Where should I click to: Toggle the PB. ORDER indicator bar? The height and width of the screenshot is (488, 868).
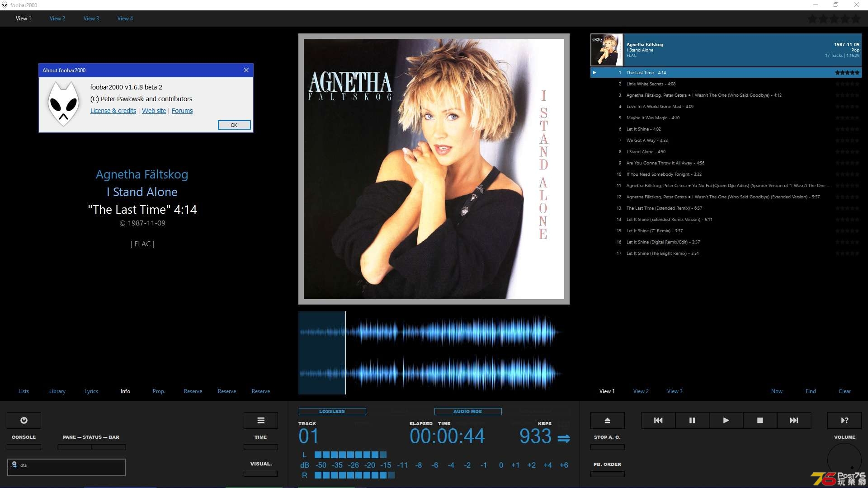[x=608, y=474]
